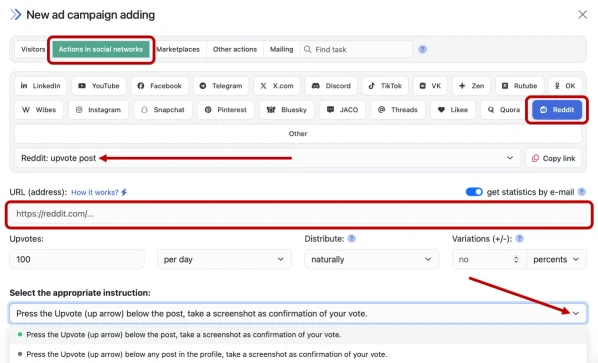Select the VK network button

click(430, 86)
